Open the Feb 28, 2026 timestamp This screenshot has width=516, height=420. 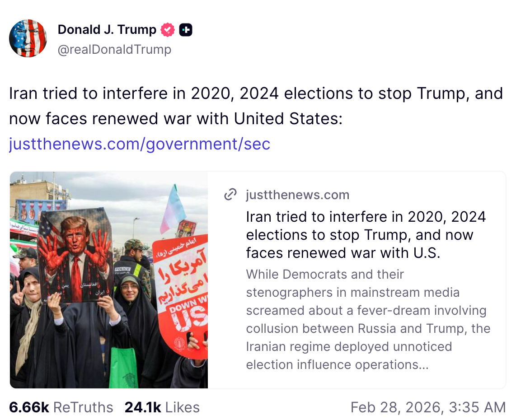click(428, 407)
